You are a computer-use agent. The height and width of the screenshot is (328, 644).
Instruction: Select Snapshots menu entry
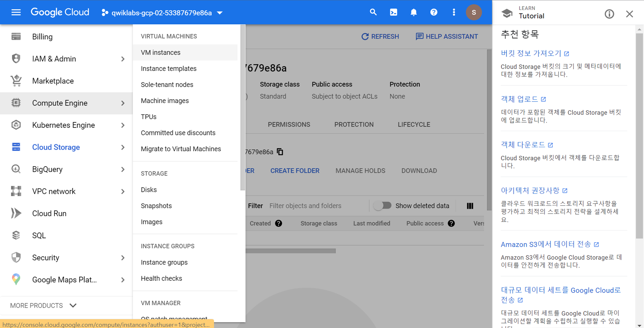pyautogui.click(x=185, y=206)
